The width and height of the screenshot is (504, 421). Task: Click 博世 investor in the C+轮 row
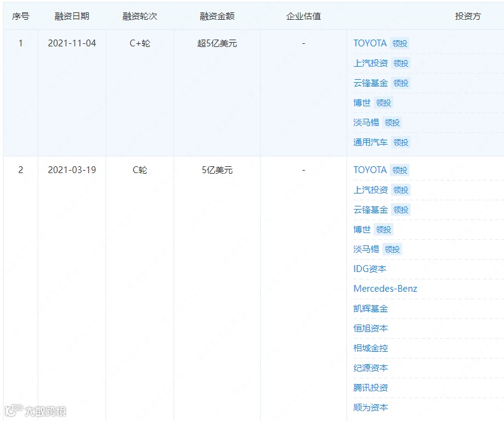[362, 103]
